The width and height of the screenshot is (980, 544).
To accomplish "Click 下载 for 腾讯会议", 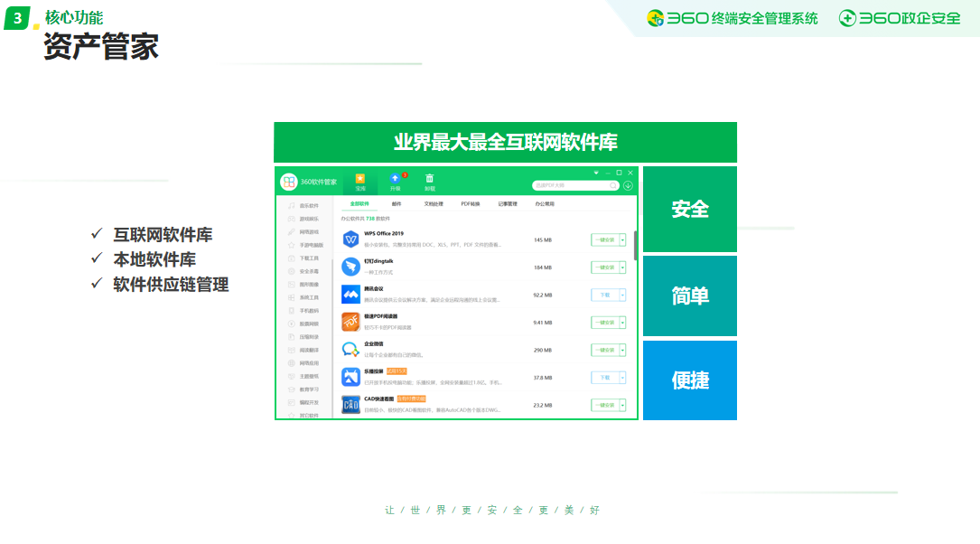I will tap(605, 295).
